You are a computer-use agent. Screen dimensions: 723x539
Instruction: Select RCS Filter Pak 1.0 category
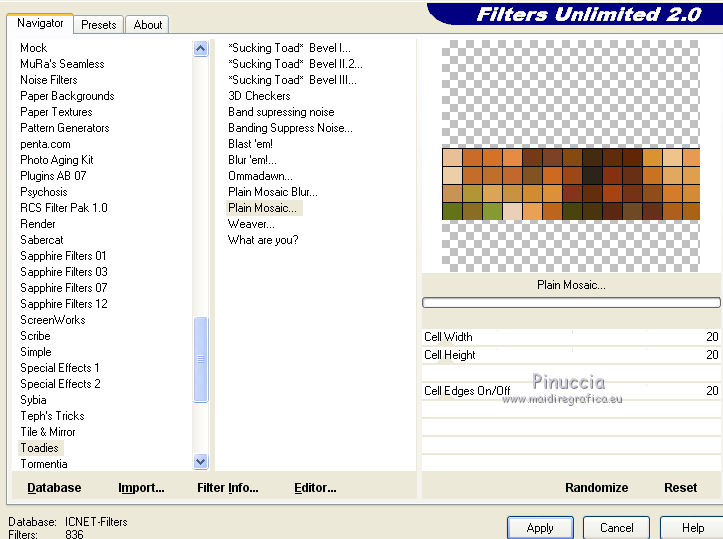pos(64,208)
